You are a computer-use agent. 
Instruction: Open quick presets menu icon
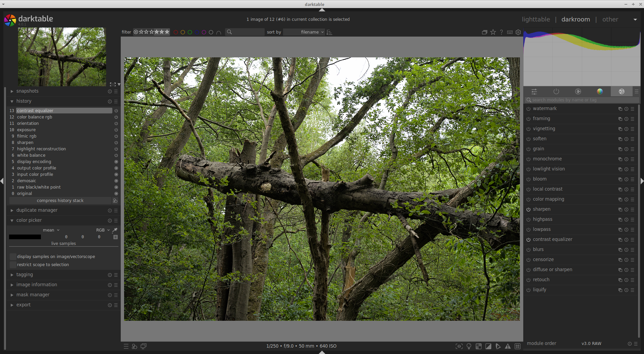pos(126,346)
